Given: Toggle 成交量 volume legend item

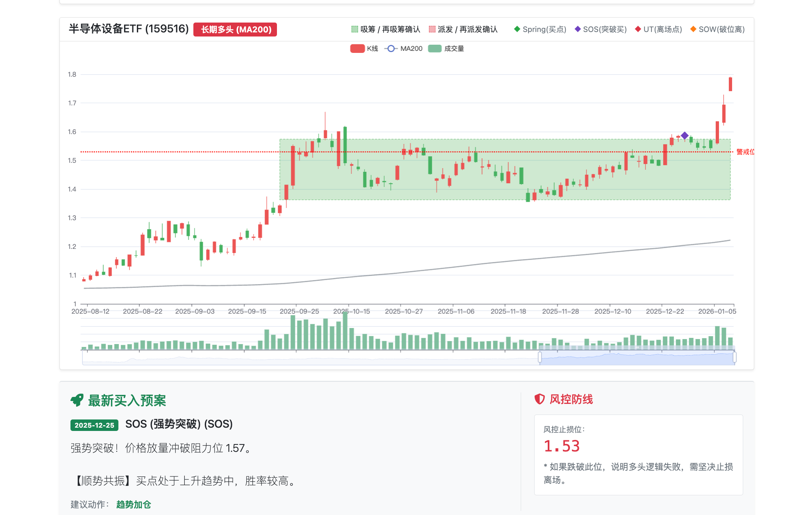Looking at the screenshot, I should 435,48.
